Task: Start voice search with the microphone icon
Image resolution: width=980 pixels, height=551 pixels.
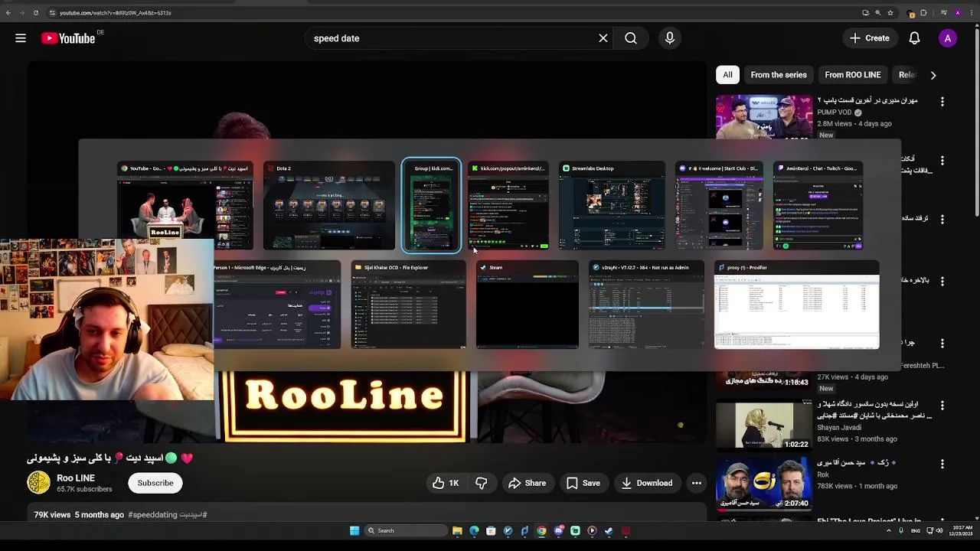Action: [670, 38]
